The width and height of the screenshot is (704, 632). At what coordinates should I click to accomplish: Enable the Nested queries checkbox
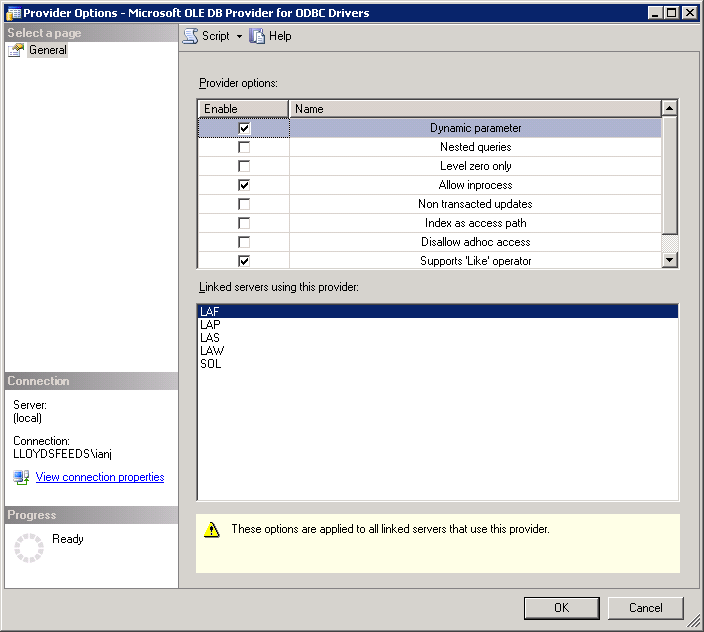click(x=244, y=147)
